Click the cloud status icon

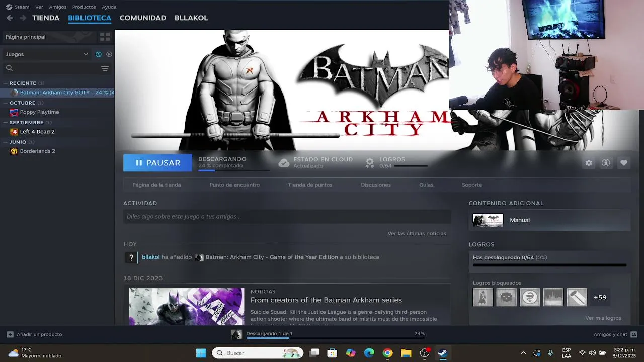point(284,163)
